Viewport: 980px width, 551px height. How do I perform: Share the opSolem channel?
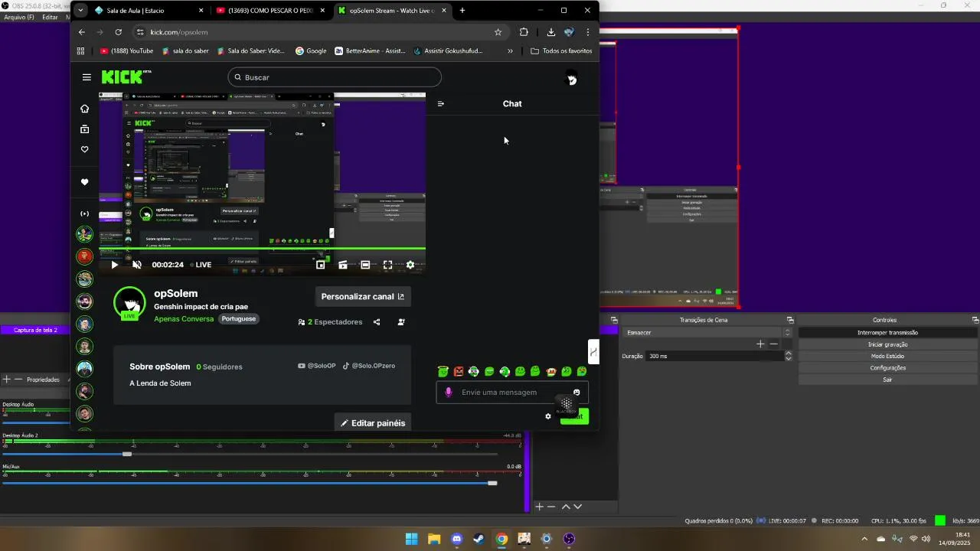click(377, 322)
